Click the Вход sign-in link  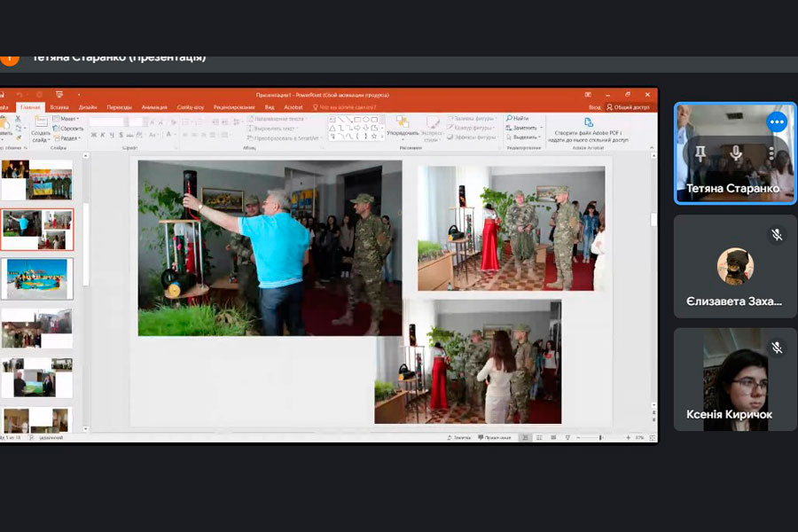[594, 106]
